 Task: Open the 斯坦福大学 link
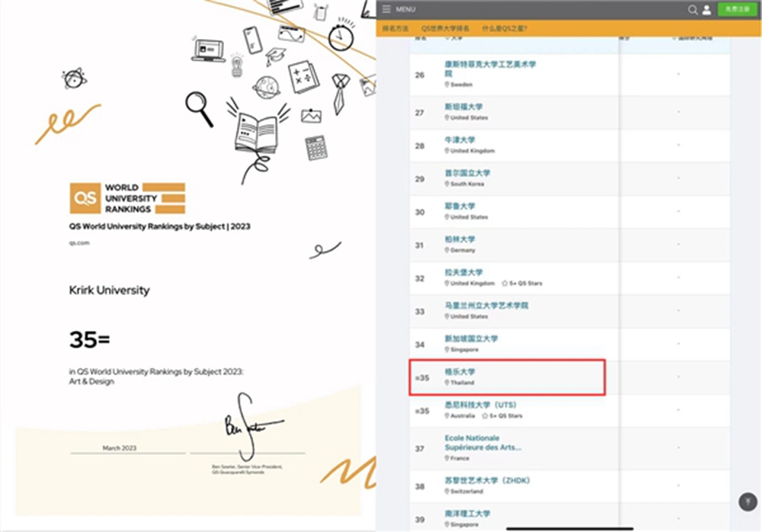(x=463, y=107)
